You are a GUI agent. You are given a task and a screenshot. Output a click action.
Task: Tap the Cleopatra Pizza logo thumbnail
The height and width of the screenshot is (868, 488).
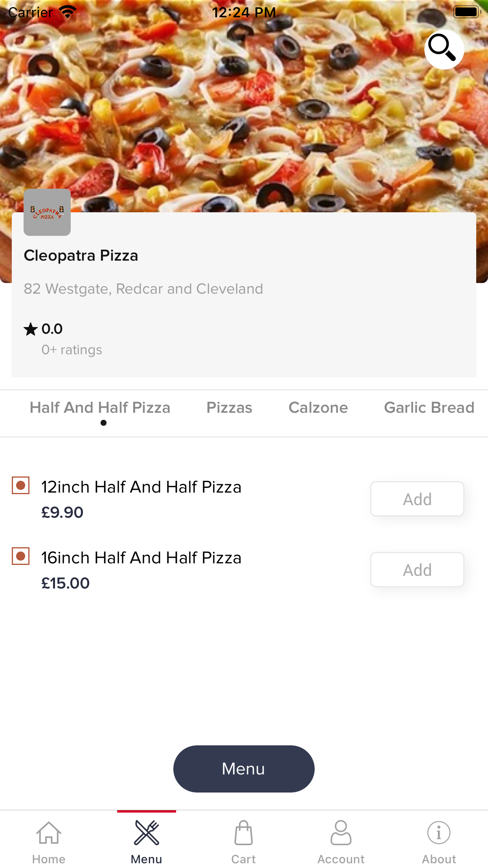point(47,212)
